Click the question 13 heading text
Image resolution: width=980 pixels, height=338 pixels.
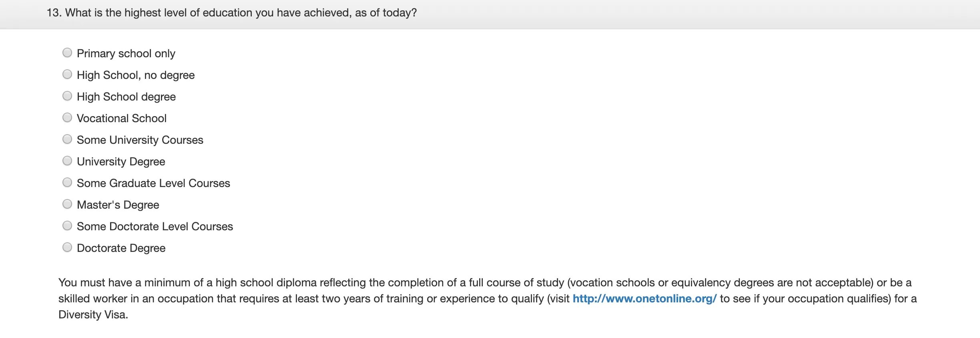232,13
